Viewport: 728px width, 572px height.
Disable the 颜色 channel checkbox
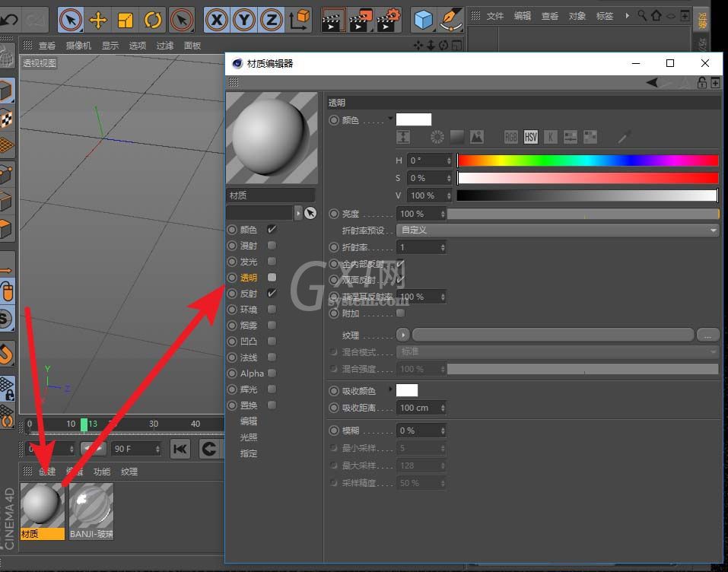(x=272, y=230)
